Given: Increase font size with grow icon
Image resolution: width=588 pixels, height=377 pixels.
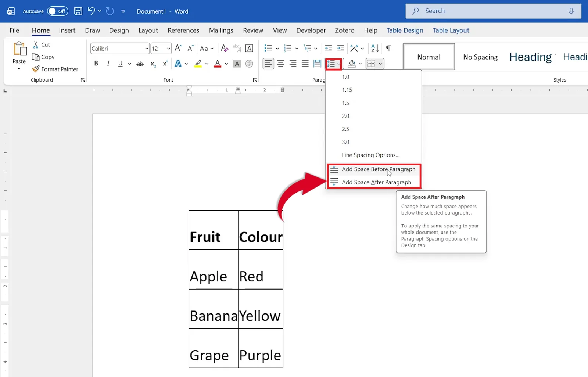Looking at the screenshot, I should click(178, 48).
